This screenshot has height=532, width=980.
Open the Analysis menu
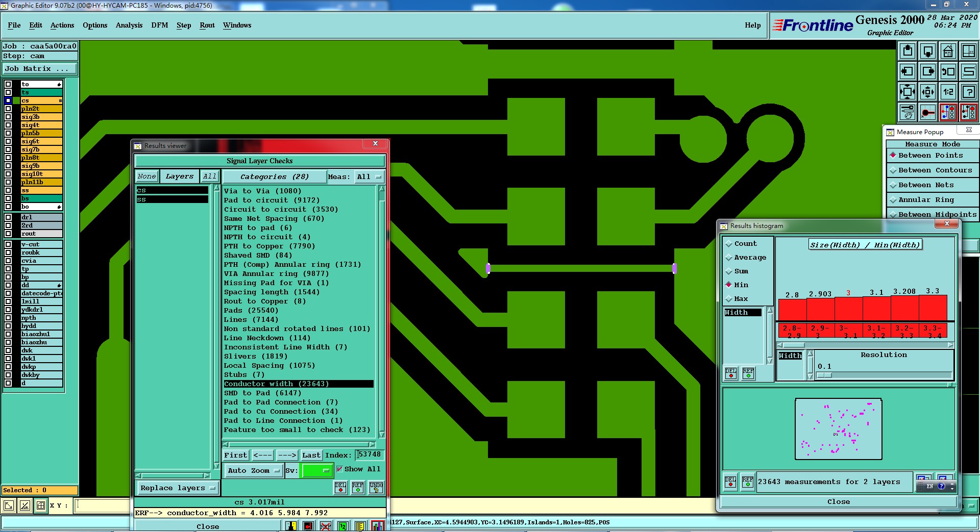tap(129, 25)
